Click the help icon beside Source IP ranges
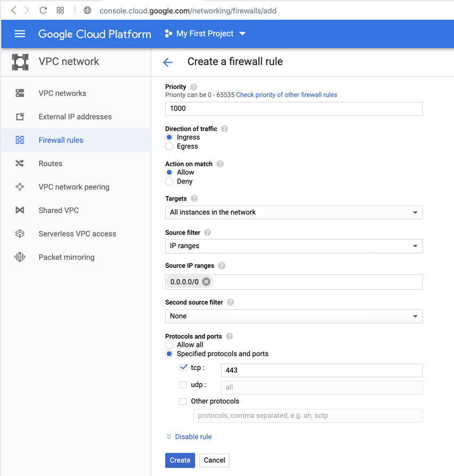This screenshot has width=454, height=476. [222, 266]
